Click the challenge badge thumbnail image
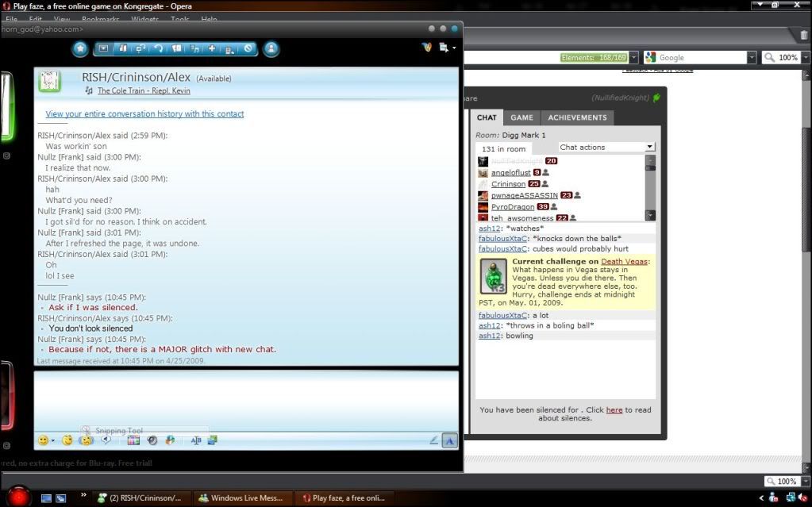Image resolution: width=812 pixels, height=507 pixels. [x=494, y=277]
